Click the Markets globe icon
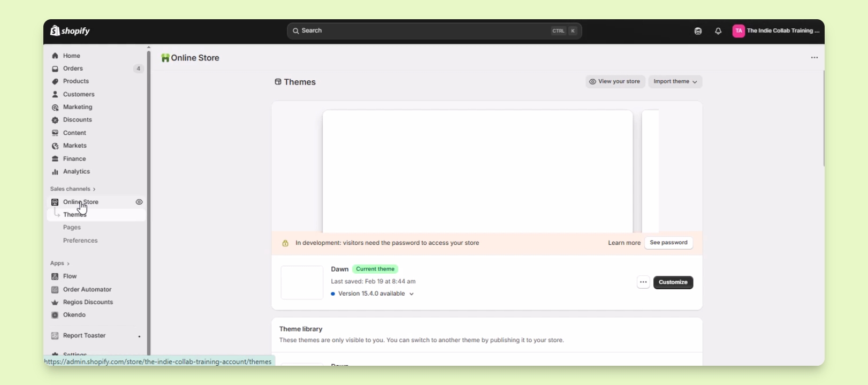This screenshot has height=385, width=868. [55, 146]
